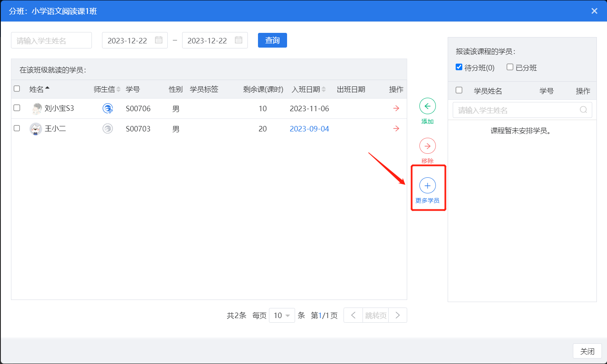Viewport: 607px width, 364px height.
Task: Click the 更多学员 plus icon
Action: (x=427, y=185)
